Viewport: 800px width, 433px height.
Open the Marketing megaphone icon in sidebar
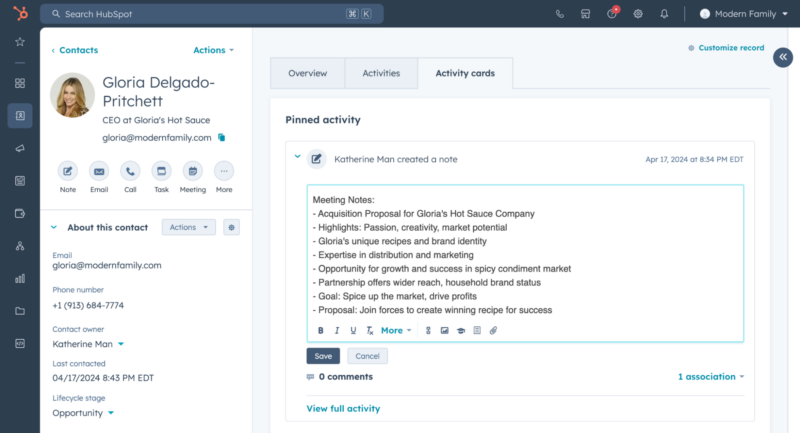pos(20,148)
